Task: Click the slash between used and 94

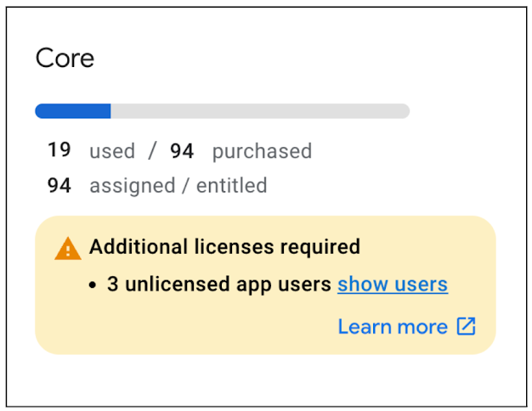Action: (x=153, y=150)
